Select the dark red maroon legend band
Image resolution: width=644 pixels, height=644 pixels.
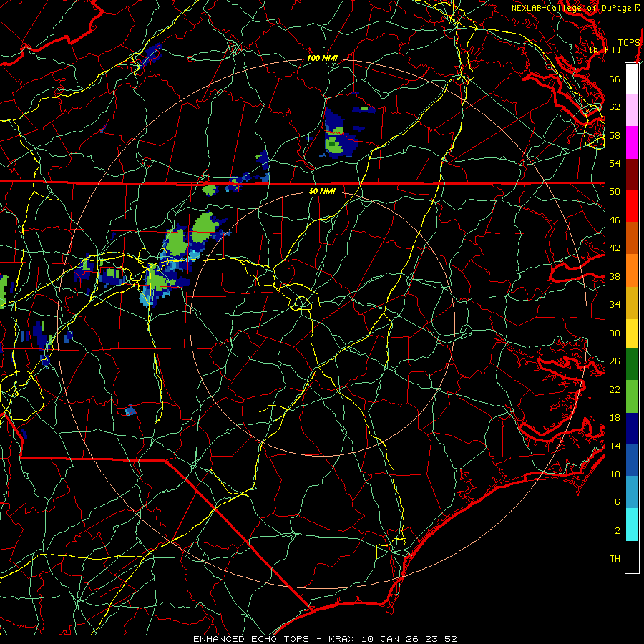point(632,175)
